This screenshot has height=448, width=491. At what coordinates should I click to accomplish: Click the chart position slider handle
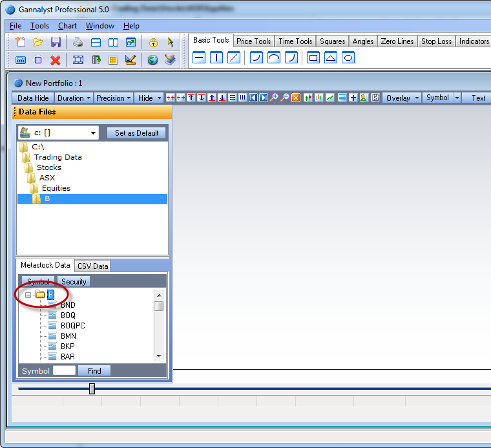92,389
